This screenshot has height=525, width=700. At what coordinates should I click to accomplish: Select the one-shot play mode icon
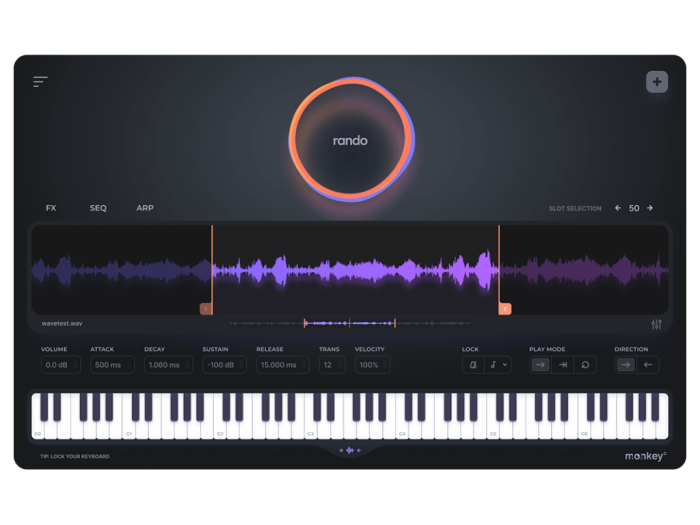[563, 365]
